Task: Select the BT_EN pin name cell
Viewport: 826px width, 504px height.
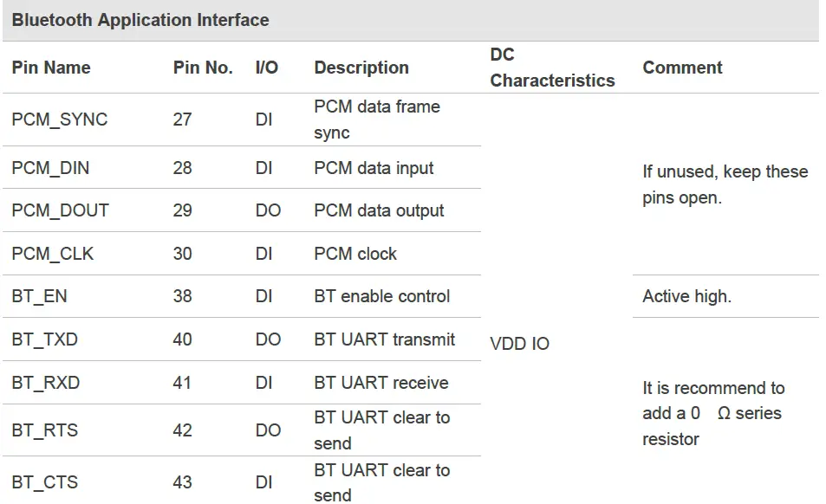Action: pos(39,296)
